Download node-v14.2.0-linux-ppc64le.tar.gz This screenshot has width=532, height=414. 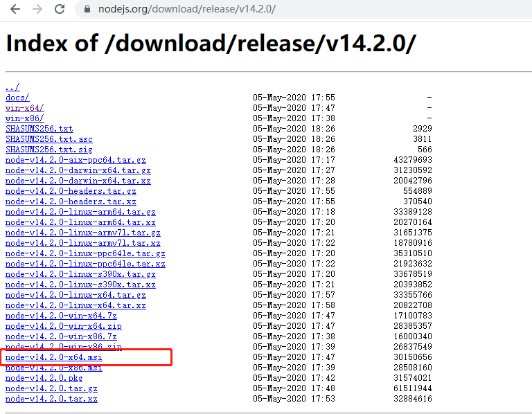(85, 253)
